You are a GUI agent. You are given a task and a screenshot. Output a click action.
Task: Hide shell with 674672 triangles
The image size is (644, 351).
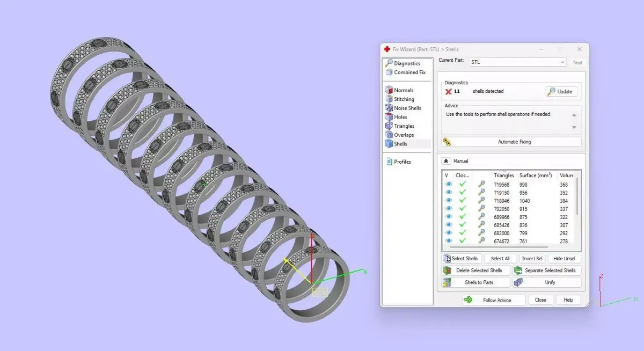(x=448, y=240)
